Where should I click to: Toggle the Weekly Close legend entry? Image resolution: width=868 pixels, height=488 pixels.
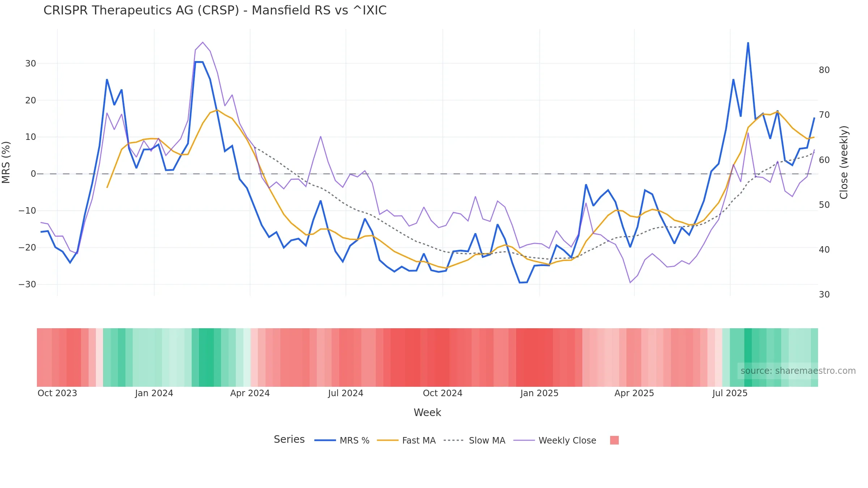click(554, 440)
